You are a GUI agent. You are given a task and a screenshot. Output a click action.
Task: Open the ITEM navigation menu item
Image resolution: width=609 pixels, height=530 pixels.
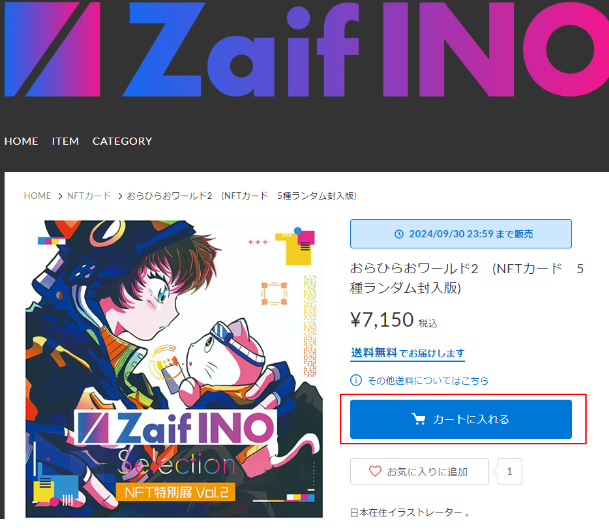65,141
